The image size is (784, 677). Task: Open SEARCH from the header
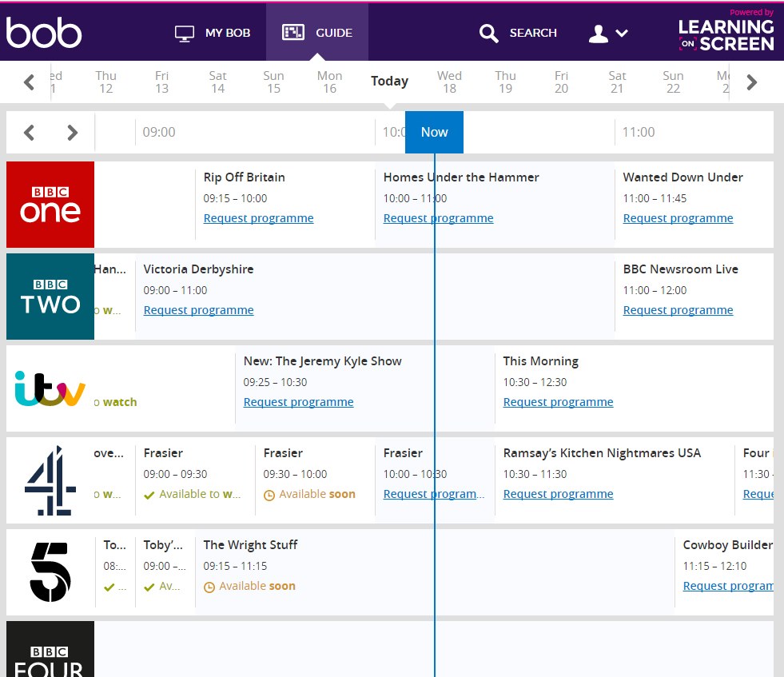(518, 33)
